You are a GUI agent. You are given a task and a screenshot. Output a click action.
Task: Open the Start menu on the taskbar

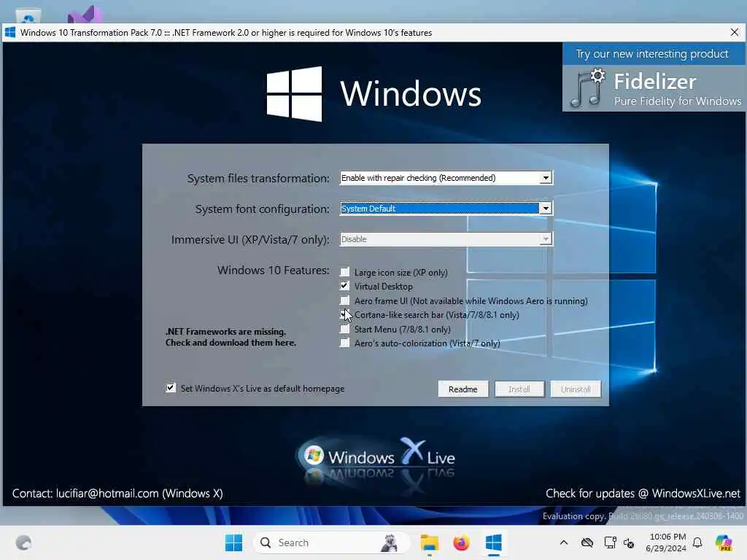click(233, 542)
